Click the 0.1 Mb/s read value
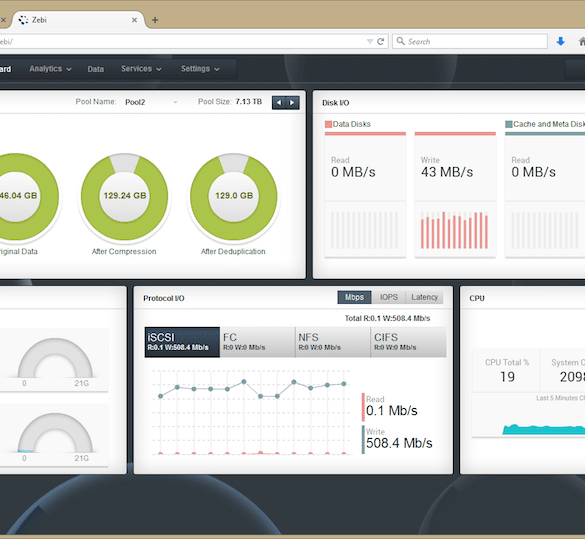The image size is (585, 539). point(391,411)
